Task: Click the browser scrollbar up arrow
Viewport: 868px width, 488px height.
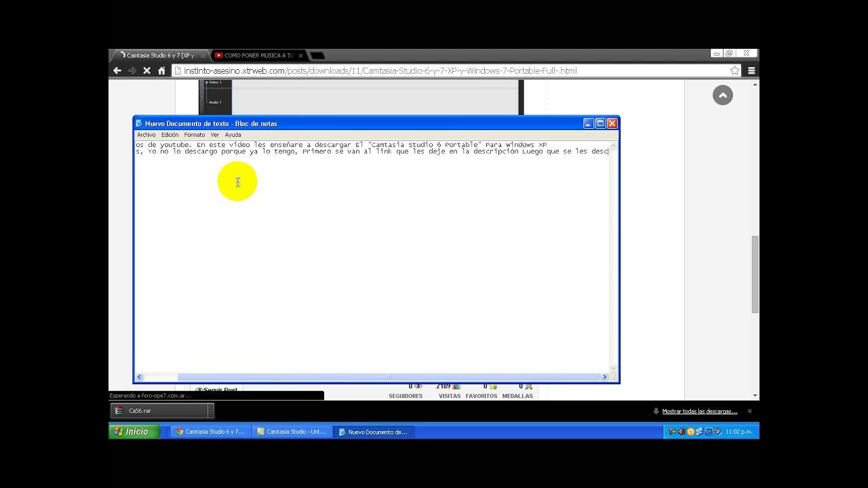Action: click(755, 83)
